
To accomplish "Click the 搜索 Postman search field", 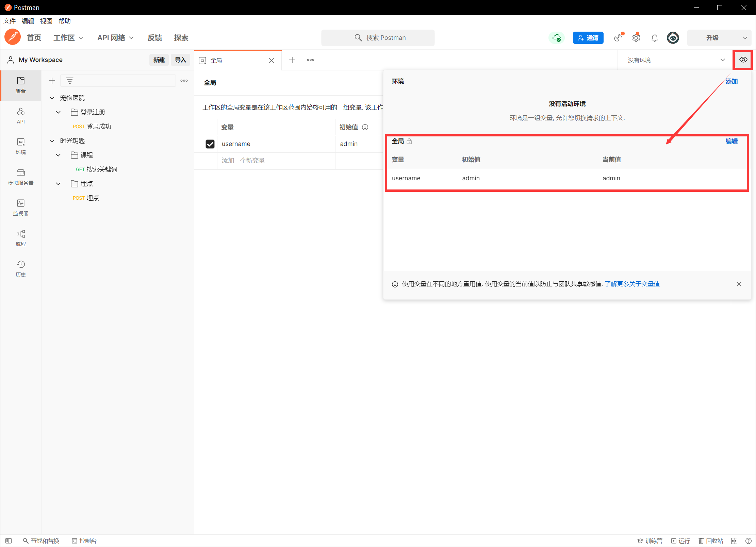I will [x=378, y=38].
